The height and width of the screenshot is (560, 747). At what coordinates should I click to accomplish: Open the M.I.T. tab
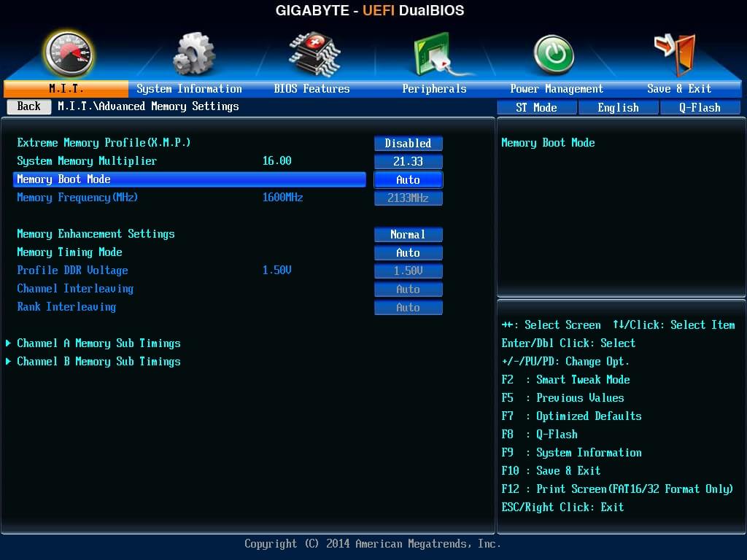point(66,88)
